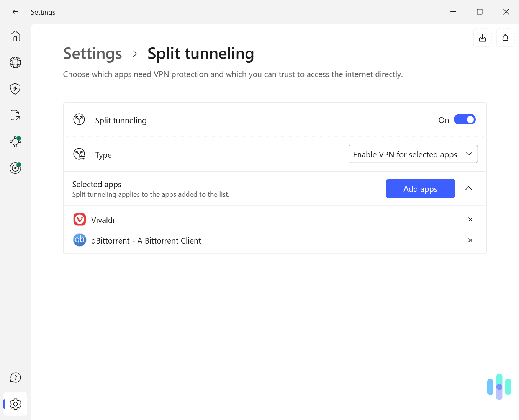Viewport: 519px width, 420px height.
Task: Collapse the Selected apps list
Action: 469,188
